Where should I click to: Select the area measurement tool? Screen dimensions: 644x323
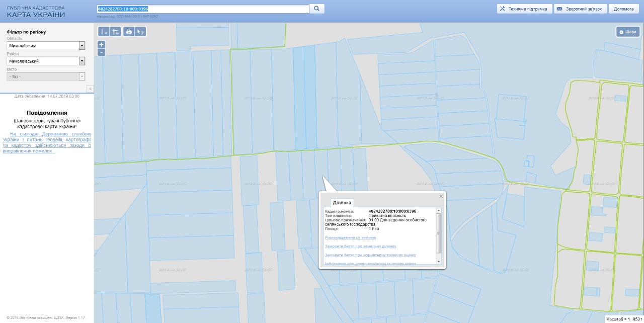115,32
